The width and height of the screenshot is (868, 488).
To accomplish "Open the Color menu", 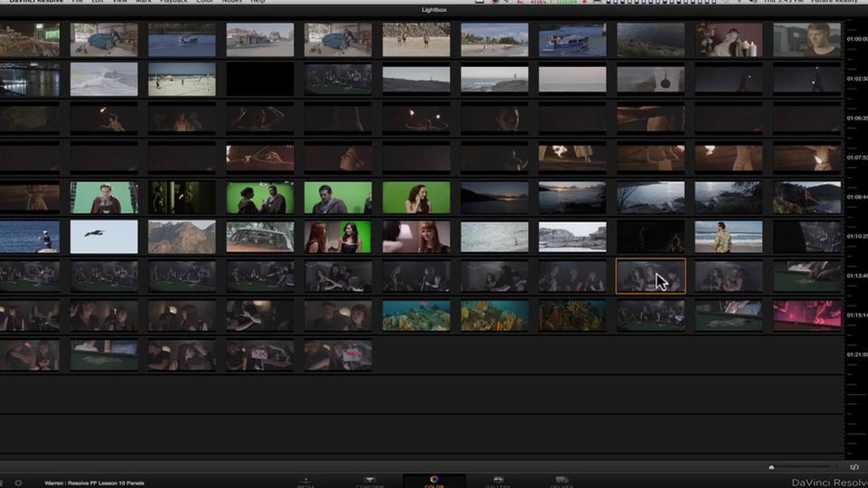I will coord(204,1).
